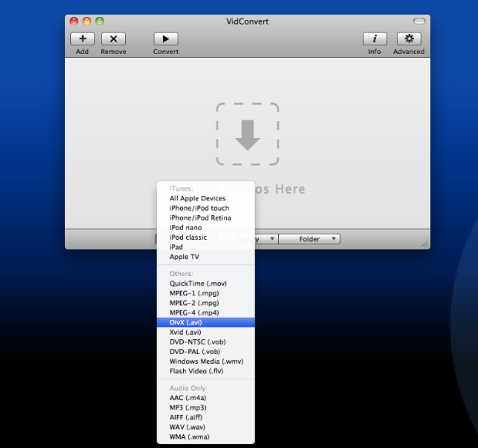Open the Folder dropdown
This screenshot has height=448, width=478.
(x=309, y=239)
